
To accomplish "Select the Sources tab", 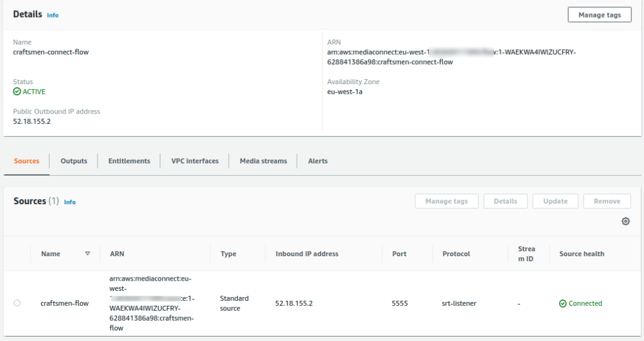I will (26, 161).
